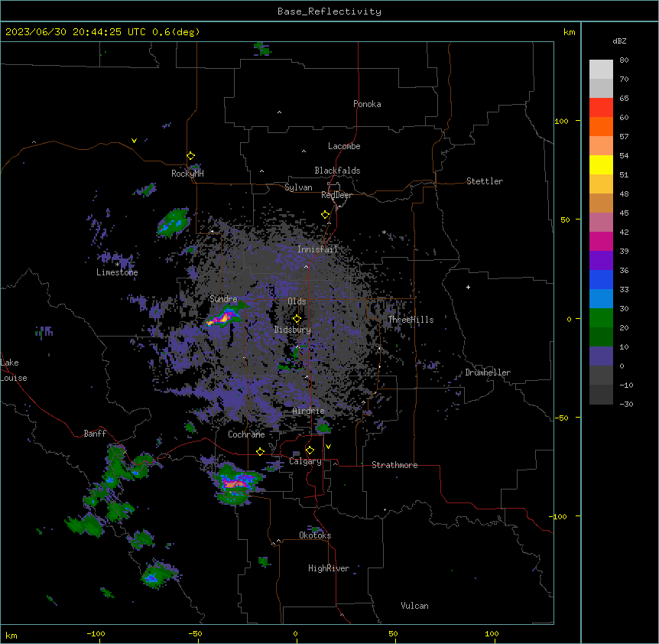Click the asterisk marker above Limestone
659x644 pixels.
117,265
